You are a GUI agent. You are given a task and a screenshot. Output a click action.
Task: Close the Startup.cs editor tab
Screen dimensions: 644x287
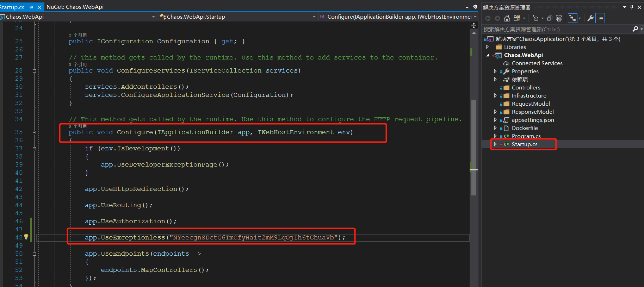(x=39, y=7)
